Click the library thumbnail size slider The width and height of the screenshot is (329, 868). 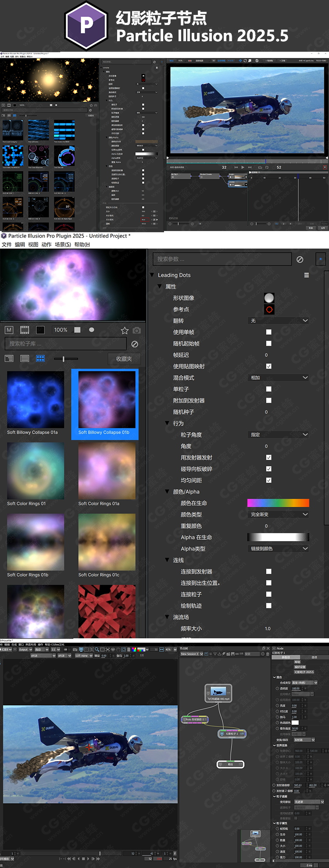click(x=66, y=359)
